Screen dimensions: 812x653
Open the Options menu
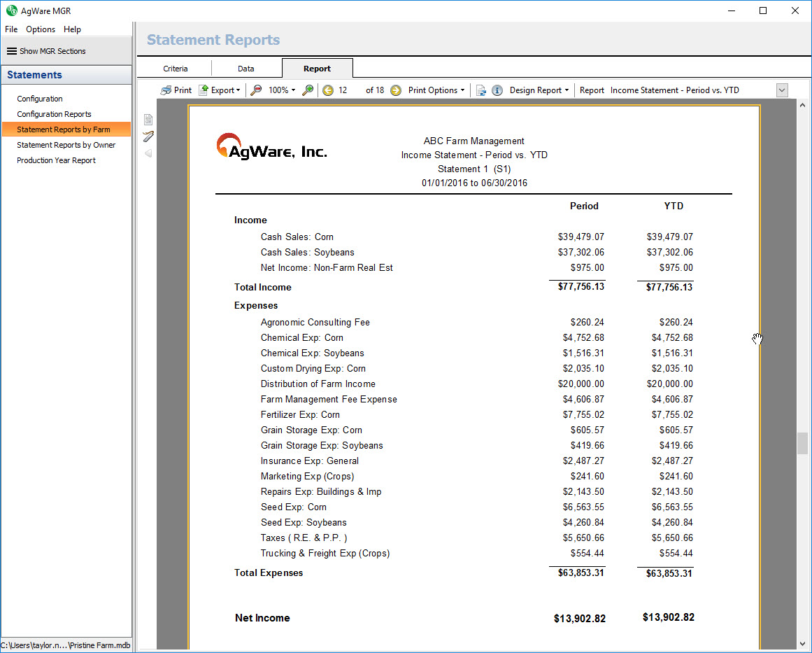pos(41,29)
